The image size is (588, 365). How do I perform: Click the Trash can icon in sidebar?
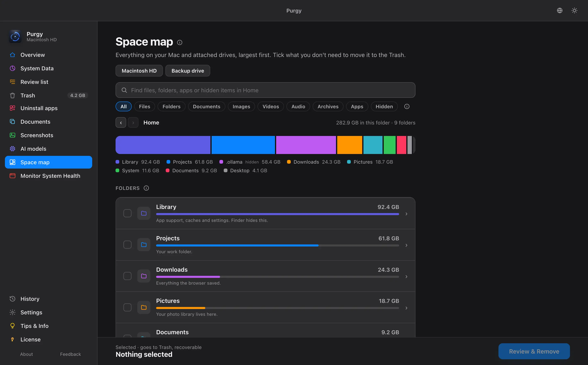pyautogui.click(x=12, y=95)
